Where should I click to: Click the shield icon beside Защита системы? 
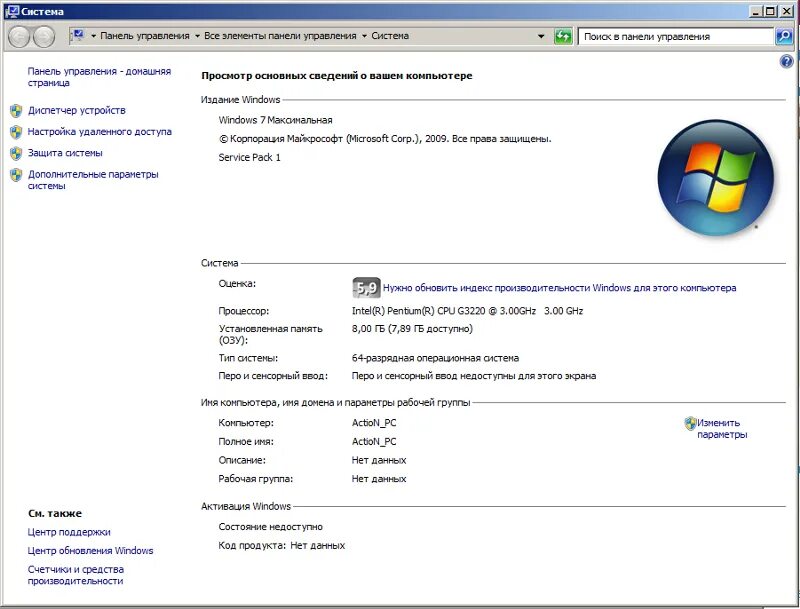[x=16, y=154]
